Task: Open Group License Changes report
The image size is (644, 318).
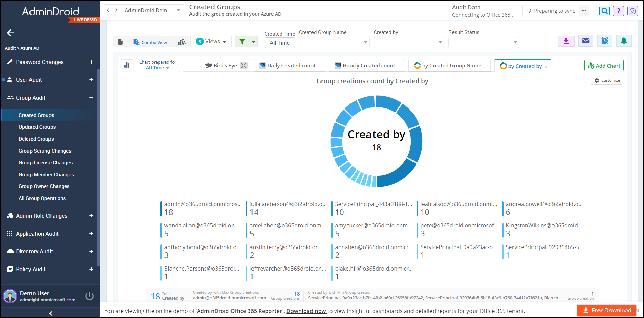Action: [45, 163]
